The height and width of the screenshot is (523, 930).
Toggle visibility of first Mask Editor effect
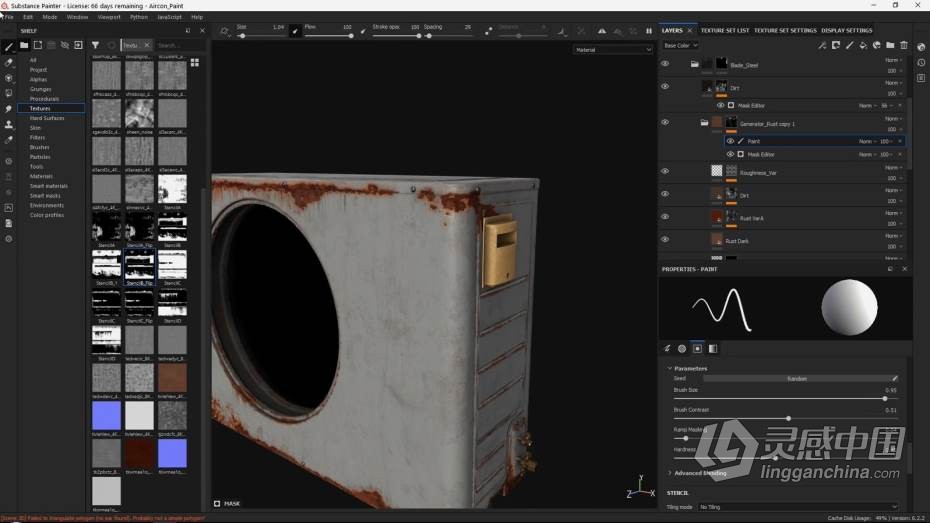coord(721,106)
